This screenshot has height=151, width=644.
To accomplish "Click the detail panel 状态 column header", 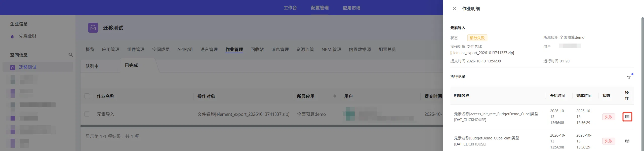I will tap(606, 96).
